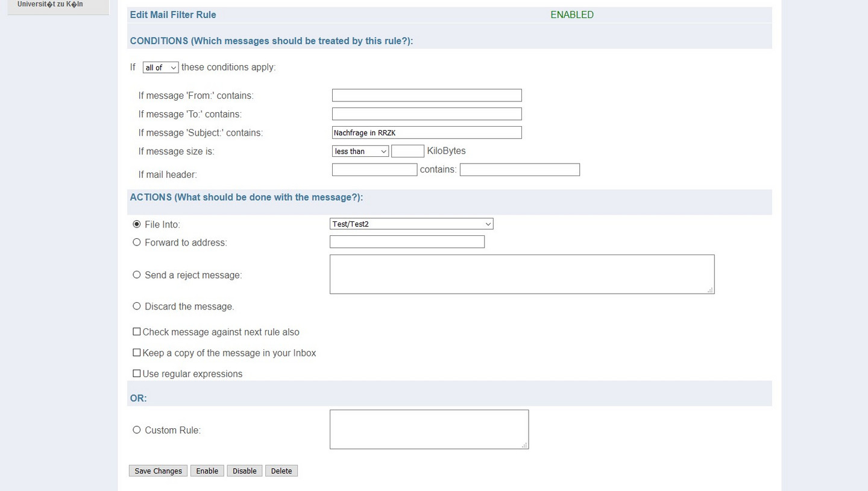Select the 'Discard the message' radio button
Screen dimensions: 868x491
pos(137,306)
